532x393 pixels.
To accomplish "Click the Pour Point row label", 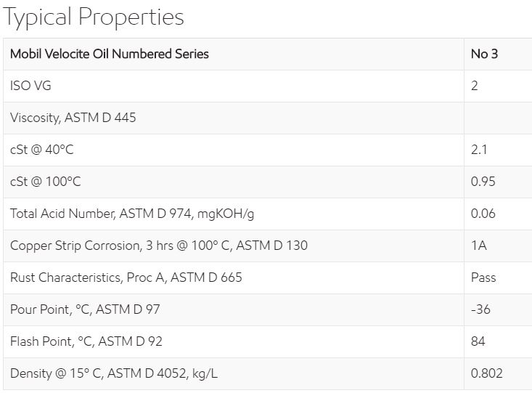I will [85, 309].
